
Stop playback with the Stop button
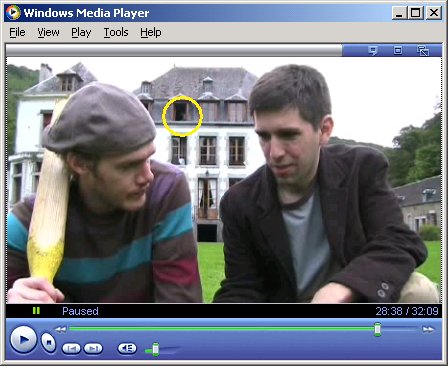(x=49, y=342)
